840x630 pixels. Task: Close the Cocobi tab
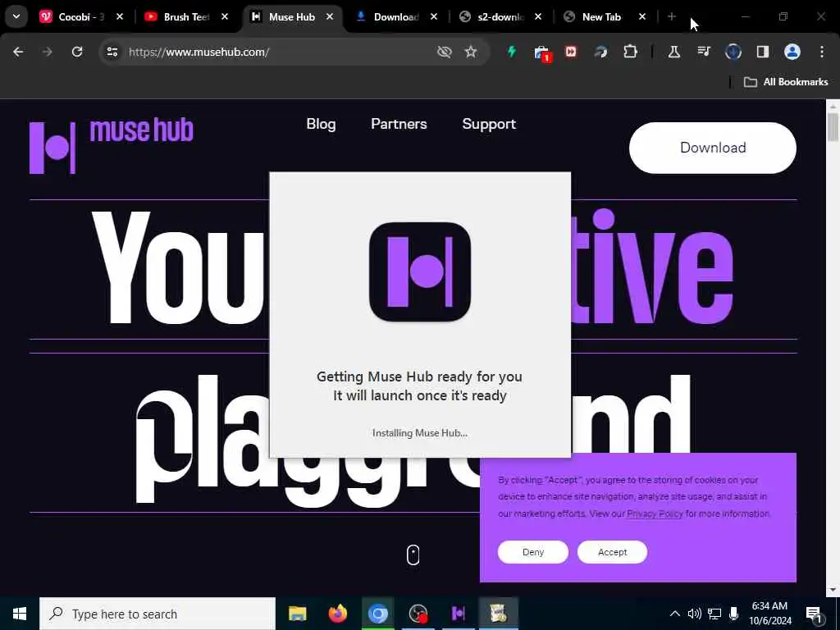(x=120, y=16)
